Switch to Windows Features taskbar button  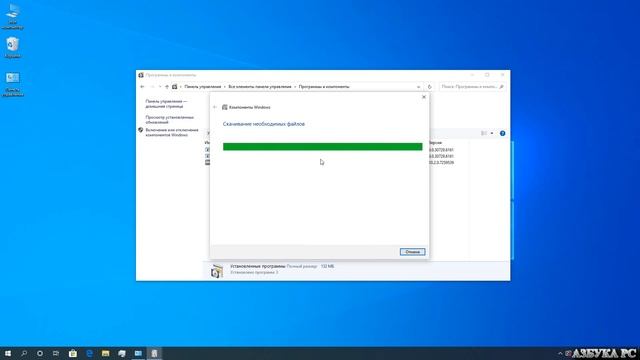pos(154,353)
